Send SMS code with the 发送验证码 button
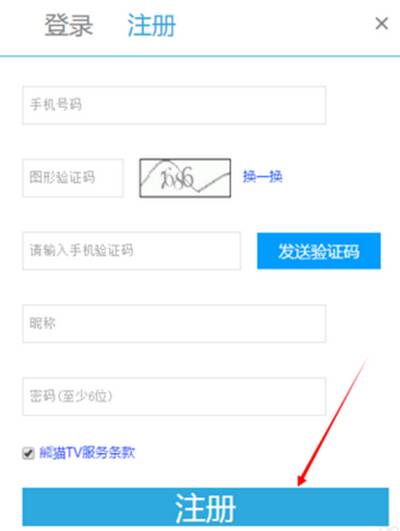 coord(319,251)
